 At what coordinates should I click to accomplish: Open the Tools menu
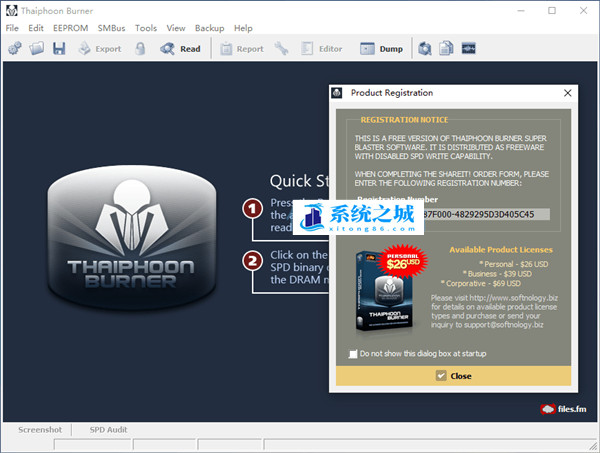coord(146,28)
